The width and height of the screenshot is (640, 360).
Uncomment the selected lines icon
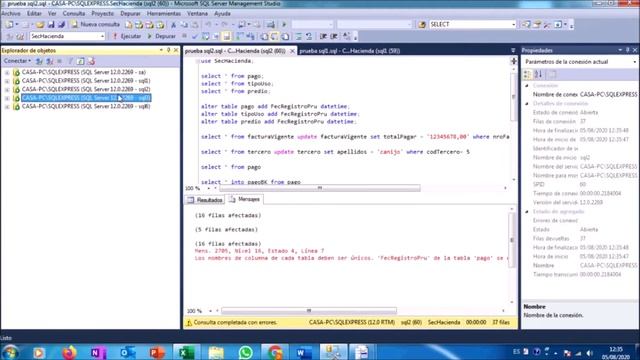point(309,36)
